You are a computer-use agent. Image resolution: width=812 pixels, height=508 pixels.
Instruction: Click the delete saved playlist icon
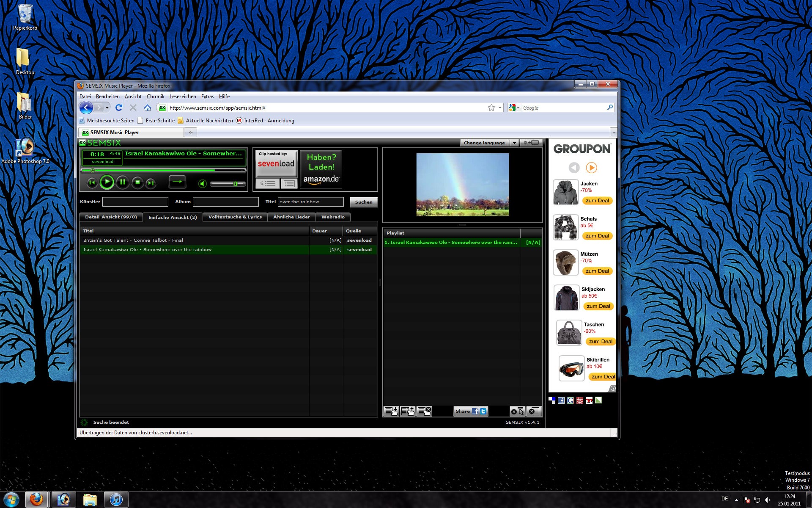(x=424, y=411)
